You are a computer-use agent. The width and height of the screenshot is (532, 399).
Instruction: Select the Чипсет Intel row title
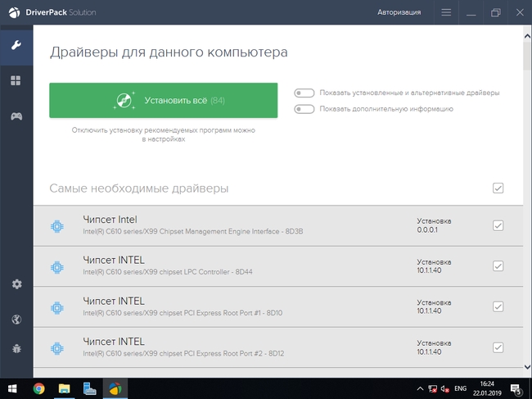[110, 220]
